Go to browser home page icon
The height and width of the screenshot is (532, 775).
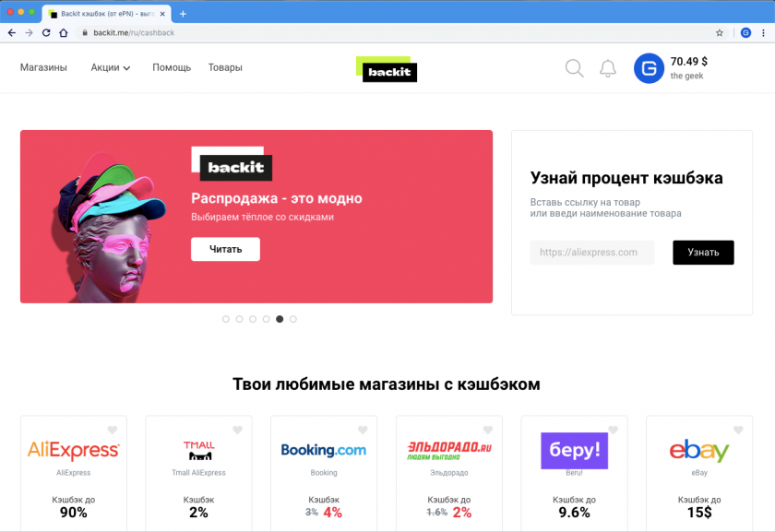click(64, 32)
